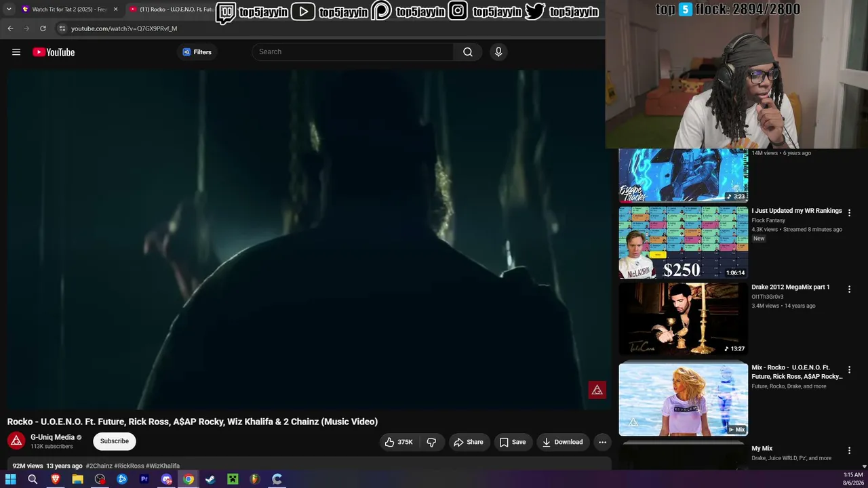Viewport: 868px width, 488px height.
Task: Open Drake 2012 MegaMix part 1 title
Action: point(791,287)
